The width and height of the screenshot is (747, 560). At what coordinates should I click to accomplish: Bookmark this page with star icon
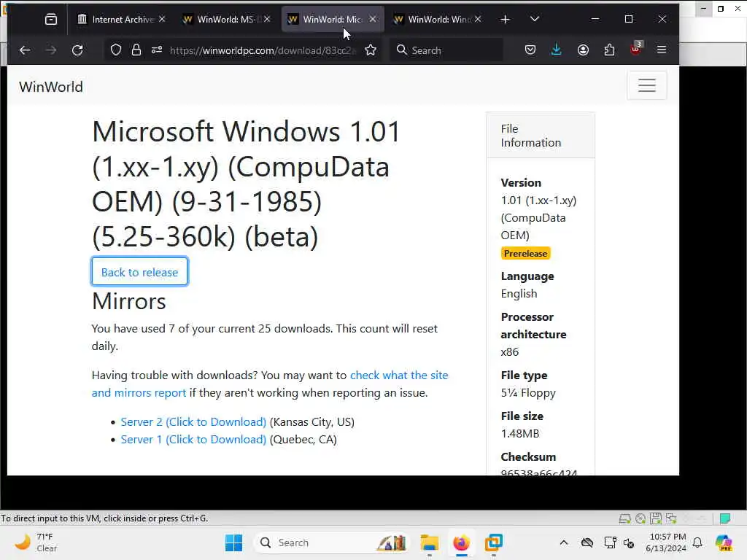coord(371,50)
